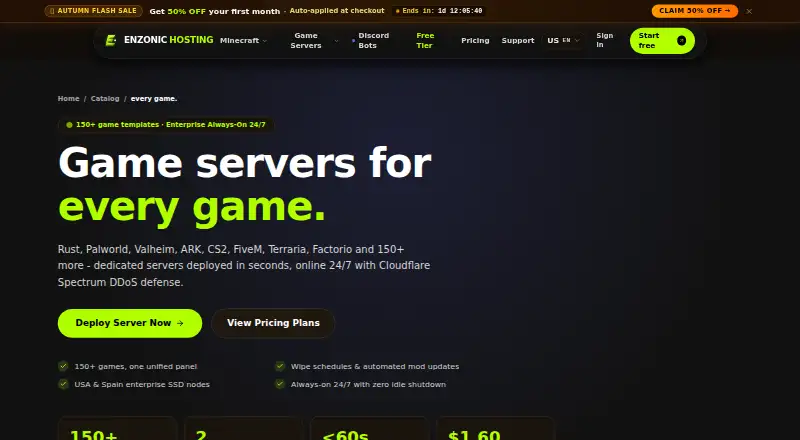This screenshot has height=440, width=800.
Task: Click checkmark beside USA & Spain enterprise SSD nodes
Action: tap(63, 384)
